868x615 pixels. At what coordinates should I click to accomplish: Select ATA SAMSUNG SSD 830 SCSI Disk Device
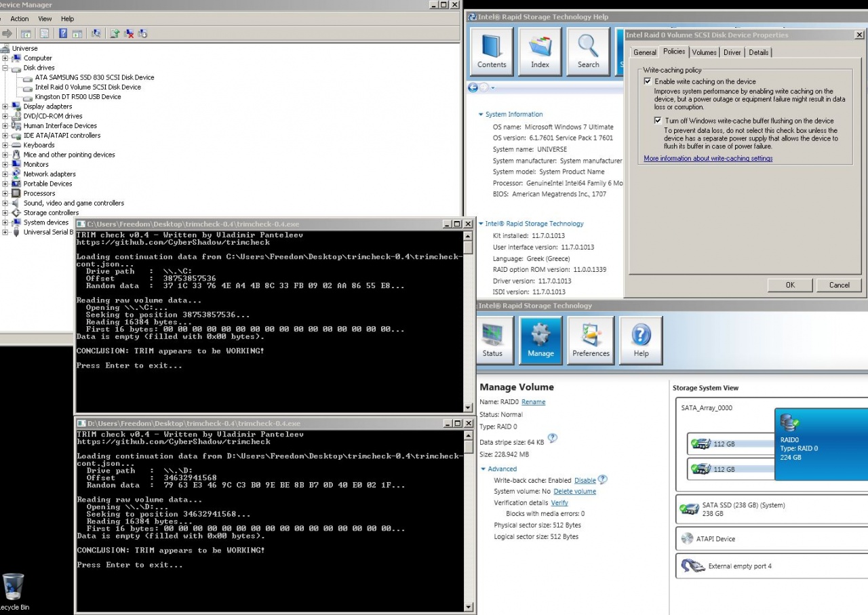point(94,77)
